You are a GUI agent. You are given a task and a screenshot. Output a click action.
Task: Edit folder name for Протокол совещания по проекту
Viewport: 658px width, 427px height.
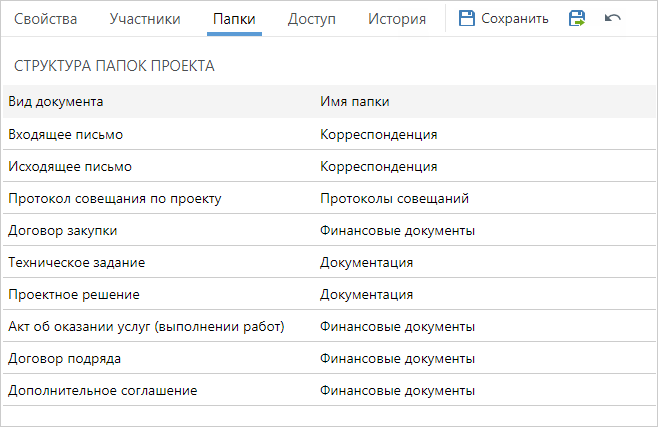click(x=394, y=198)
